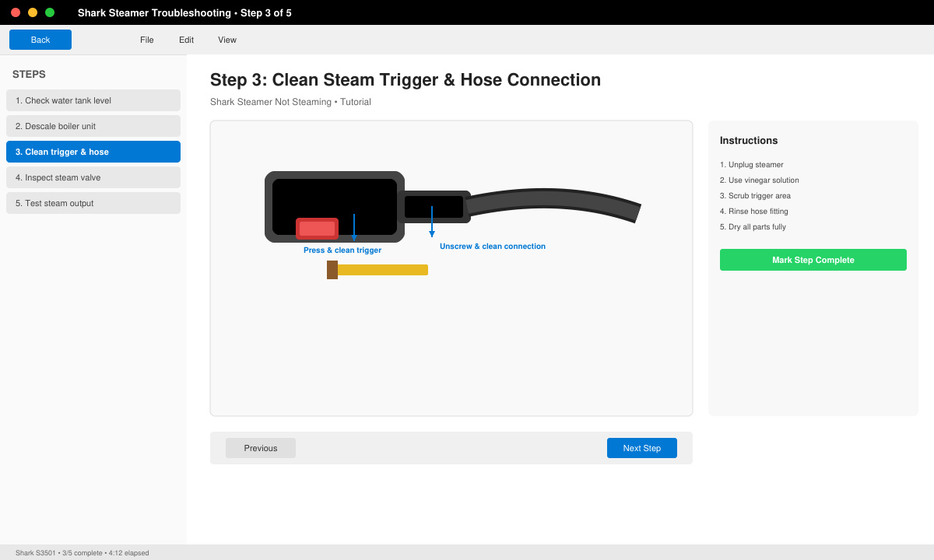
Task: Click instruction '1. Unplug steamer'
Action: (752, 165)
